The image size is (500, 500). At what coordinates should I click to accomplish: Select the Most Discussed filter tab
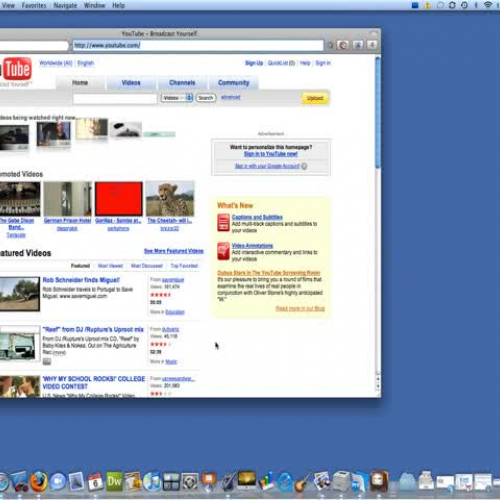point(147,266)
